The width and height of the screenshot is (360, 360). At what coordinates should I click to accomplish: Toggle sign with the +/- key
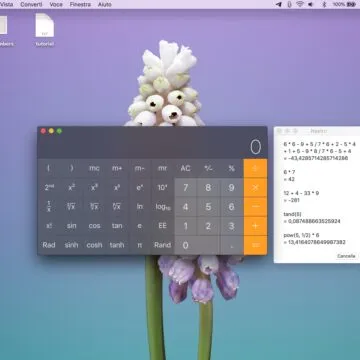click(x=208, y=168)
